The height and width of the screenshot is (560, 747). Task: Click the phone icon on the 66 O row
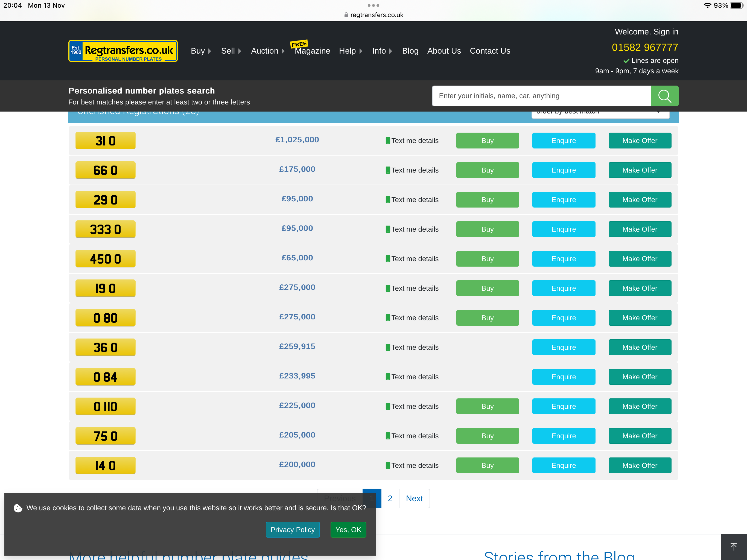388,170
